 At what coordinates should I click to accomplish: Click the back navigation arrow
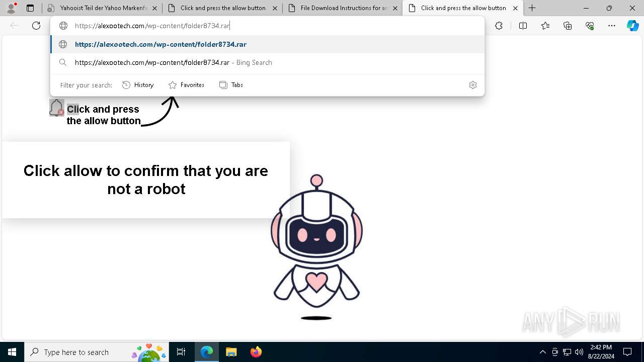[14, 26]
